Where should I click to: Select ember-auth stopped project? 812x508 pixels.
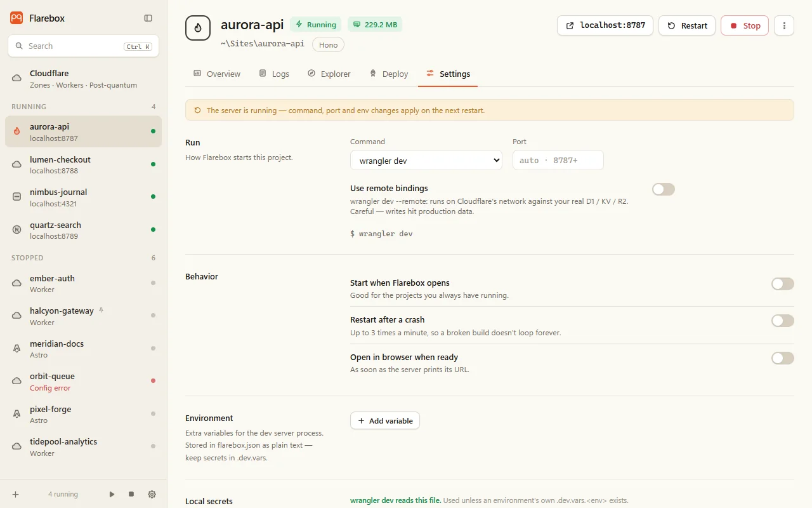tap(83, 283)
